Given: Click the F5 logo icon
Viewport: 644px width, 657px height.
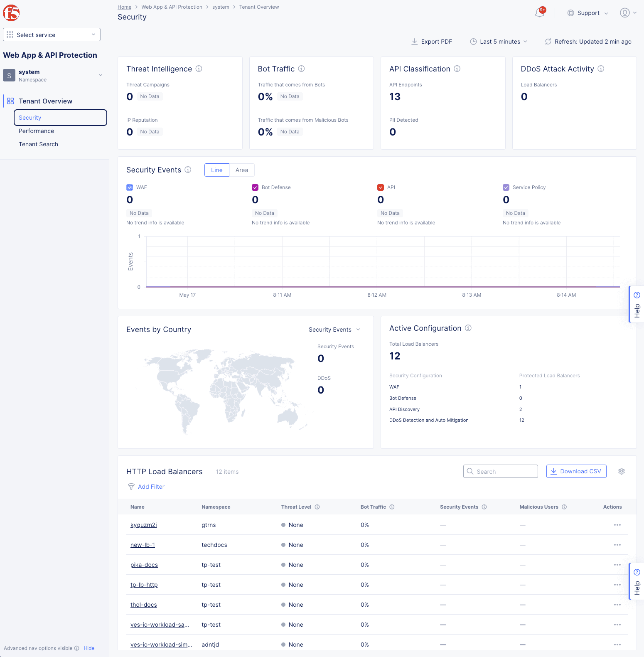Looking at the screenshot, I should point(11,13).
